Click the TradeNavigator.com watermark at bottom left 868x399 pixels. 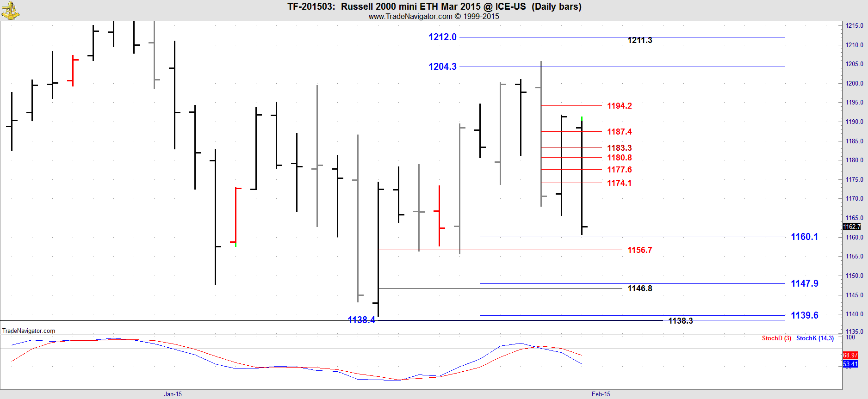click(x=29, y=331)
